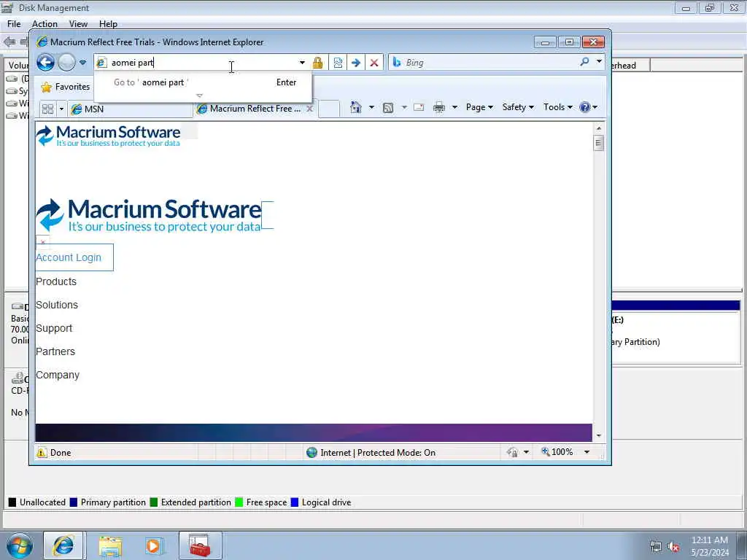Click the red toolbox taskbar icon
Image resolution: width=747 pixels, height=560 pixels.
coord(200,545)
